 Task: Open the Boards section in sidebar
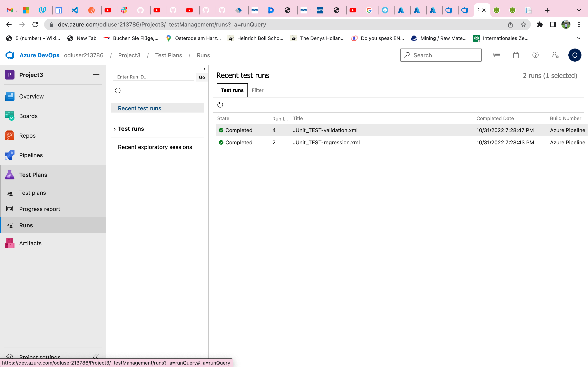pyautogui.click(x=28, y=116)
